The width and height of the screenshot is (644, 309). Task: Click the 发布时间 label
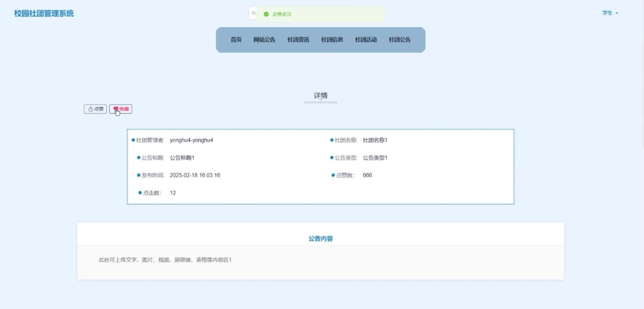(x=153, y=175)
